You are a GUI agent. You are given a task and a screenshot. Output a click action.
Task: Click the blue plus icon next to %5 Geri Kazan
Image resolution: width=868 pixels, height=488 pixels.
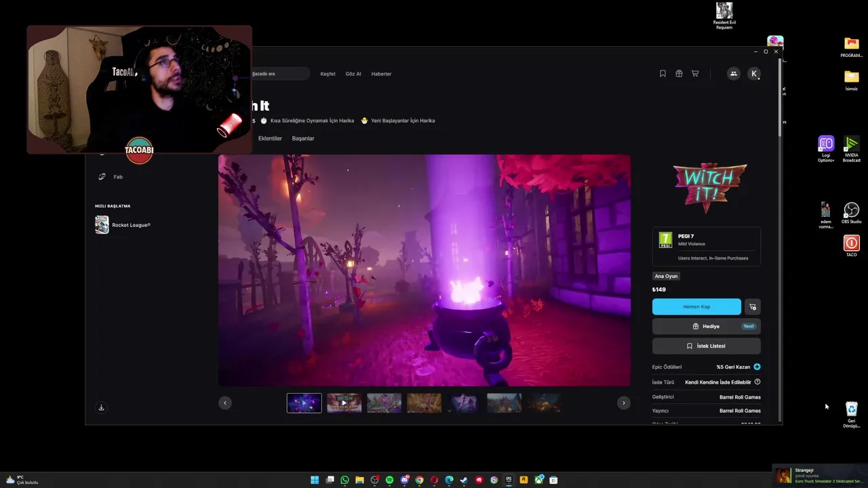[x=757, y=367]
